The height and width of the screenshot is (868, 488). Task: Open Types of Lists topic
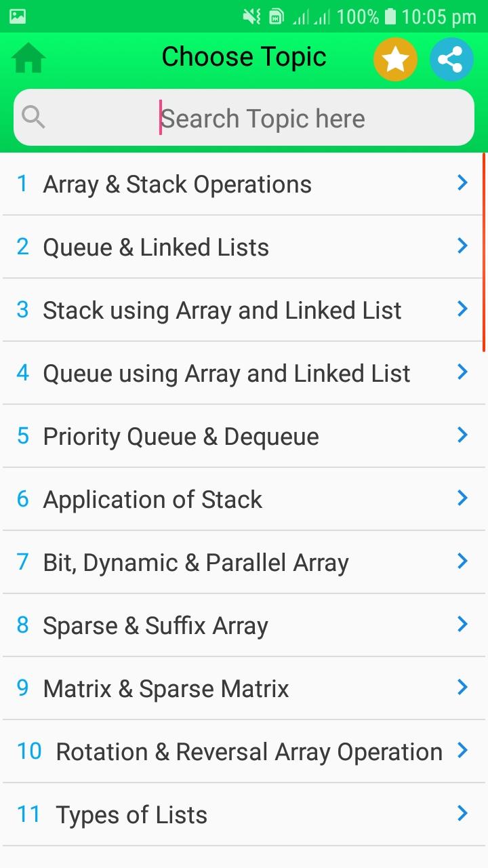[x=131, y=815]
